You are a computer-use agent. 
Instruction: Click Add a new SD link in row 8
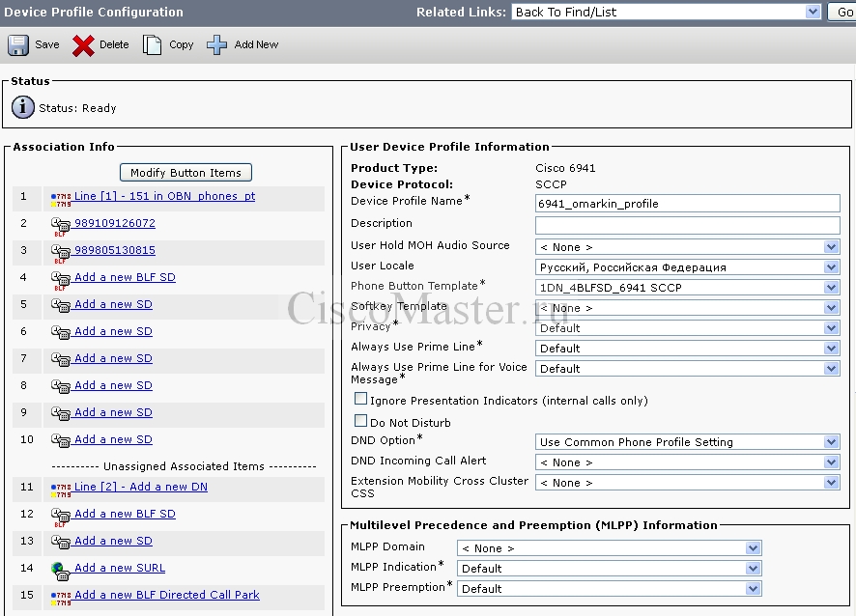113,385
